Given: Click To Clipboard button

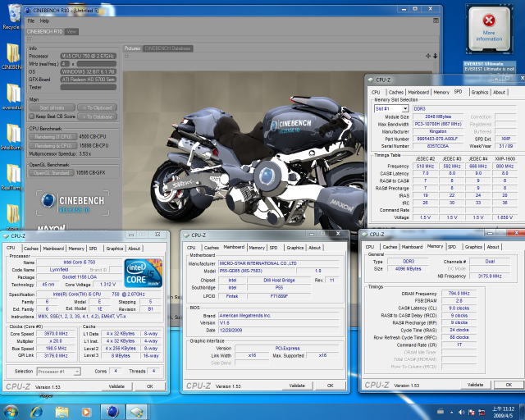Looking at the screenshot, I should coord(97,107).
